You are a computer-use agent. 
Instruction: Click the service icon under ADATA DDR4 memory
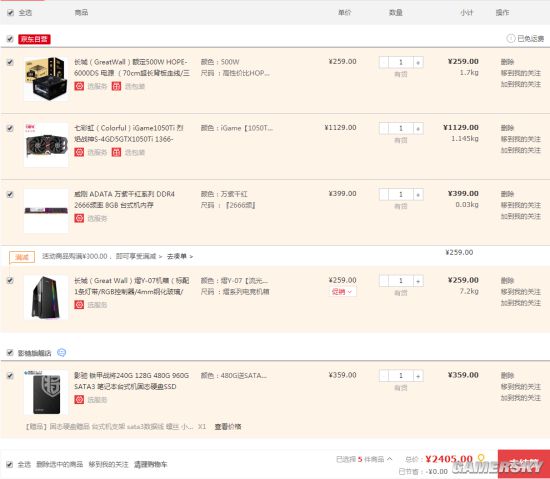[79, 218]
